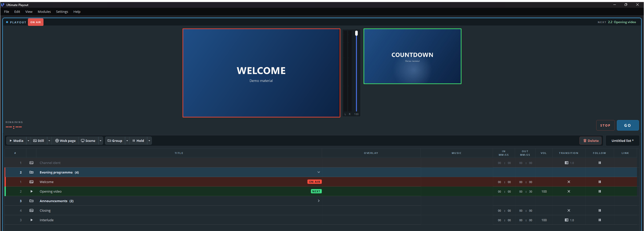Toggle follow pause for Closing
The image size is (644, 231).
click(599, 210)
